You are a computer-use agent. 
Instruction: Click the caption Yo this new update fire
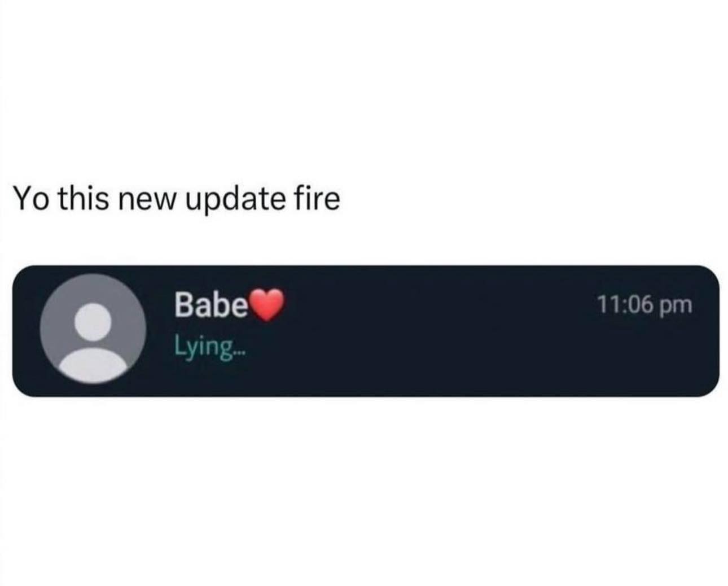click(x=177, y=199)
